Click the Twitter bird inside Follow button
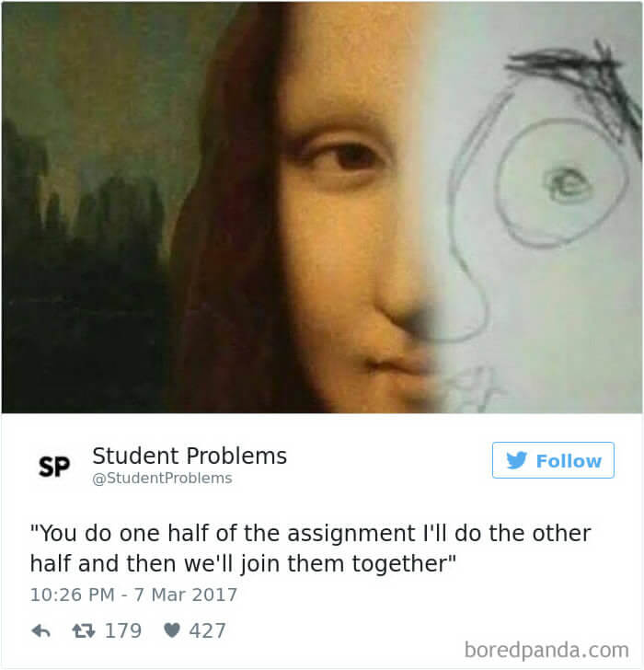Viewport: 644px width, 670px height. (517, 460)
